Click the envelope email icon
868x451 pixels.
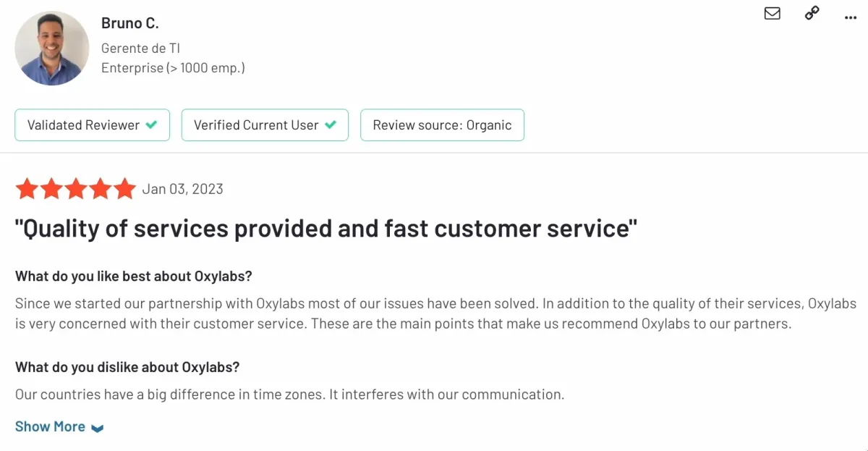pos(773,14)
